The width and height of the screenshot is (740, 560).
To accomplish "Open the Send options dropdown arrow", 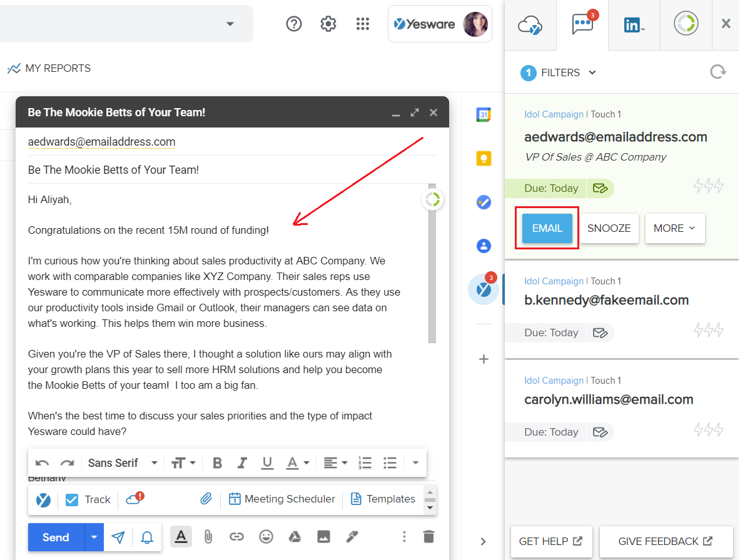I will point(94,537).
